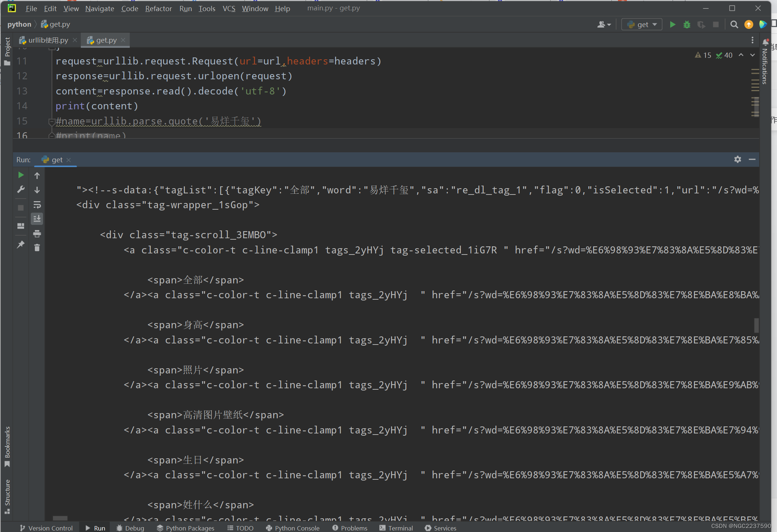Navigate up the stack trace

point(37,175)
